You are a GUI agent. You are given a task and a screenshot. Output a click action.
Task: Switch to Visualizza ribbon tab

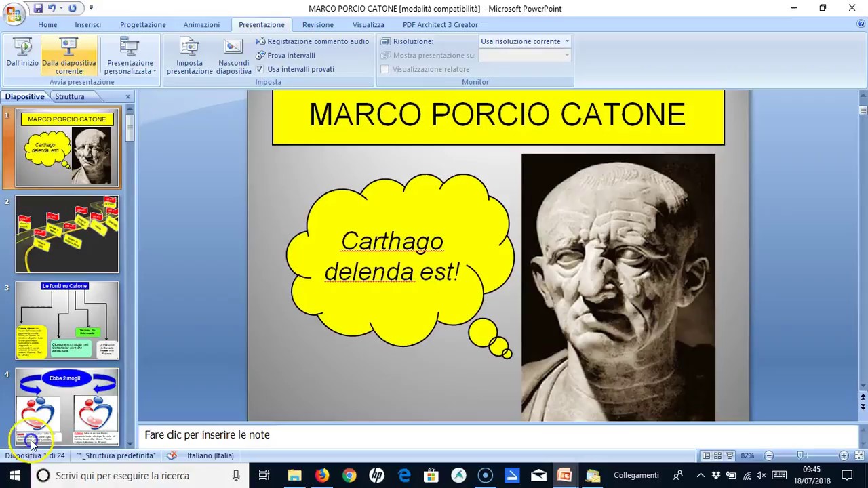click(x=368, y=24)
